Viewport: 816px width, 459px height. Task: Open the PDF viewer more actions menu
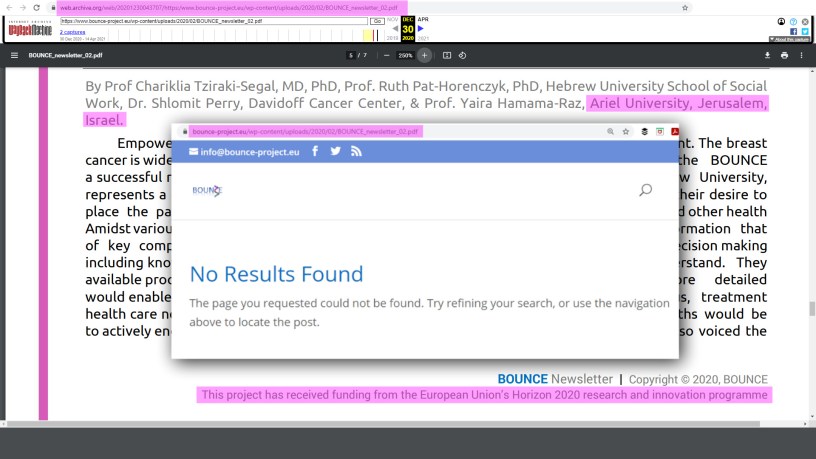802,54
